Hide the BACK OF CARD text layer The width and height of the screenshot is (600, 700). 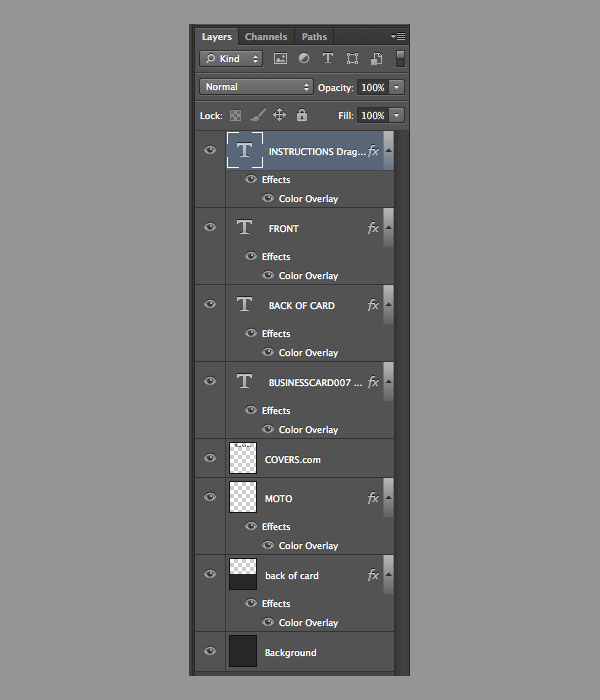tap(210, 304)
